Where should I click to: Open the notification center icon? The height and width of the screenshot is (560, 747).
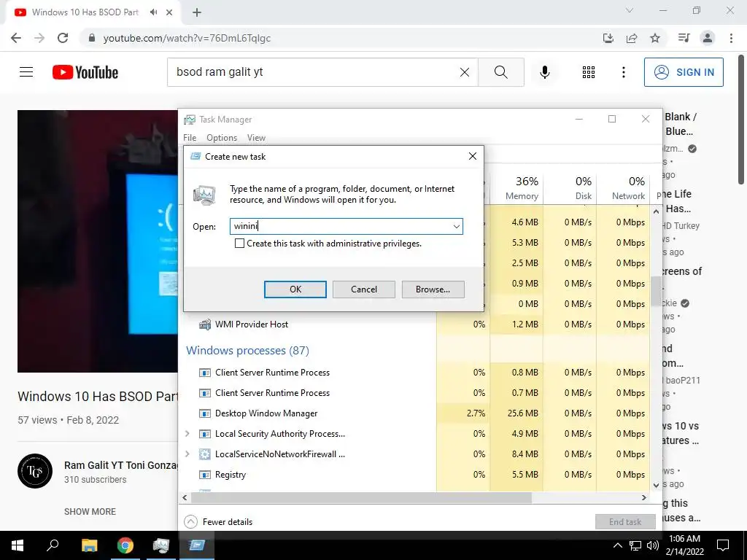(723, 545)
